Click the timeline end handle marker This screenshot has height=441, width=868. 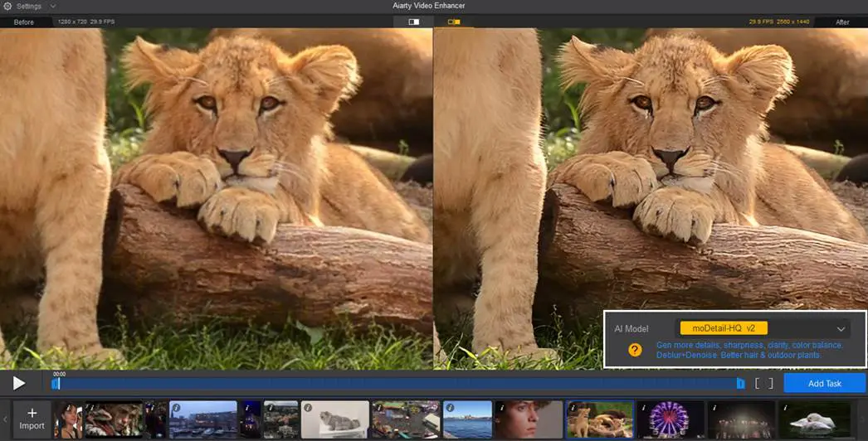click(x=740, y=384)
